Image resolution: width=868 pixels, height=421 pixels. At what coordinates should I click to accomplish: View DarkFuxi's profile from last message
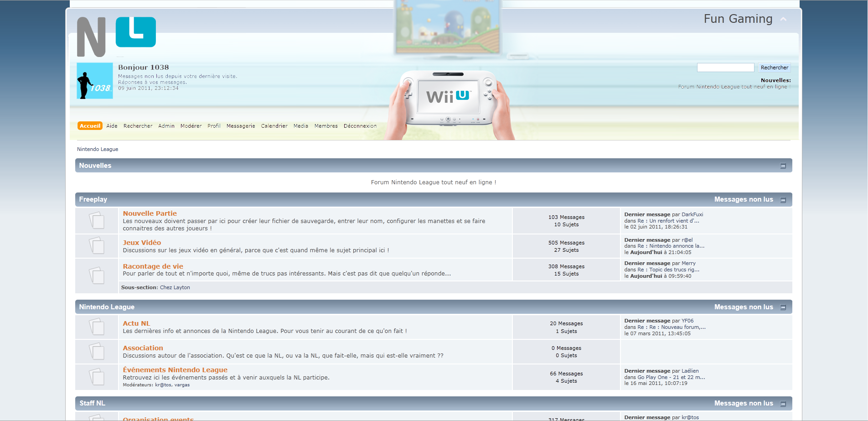[x=692, y=214]
